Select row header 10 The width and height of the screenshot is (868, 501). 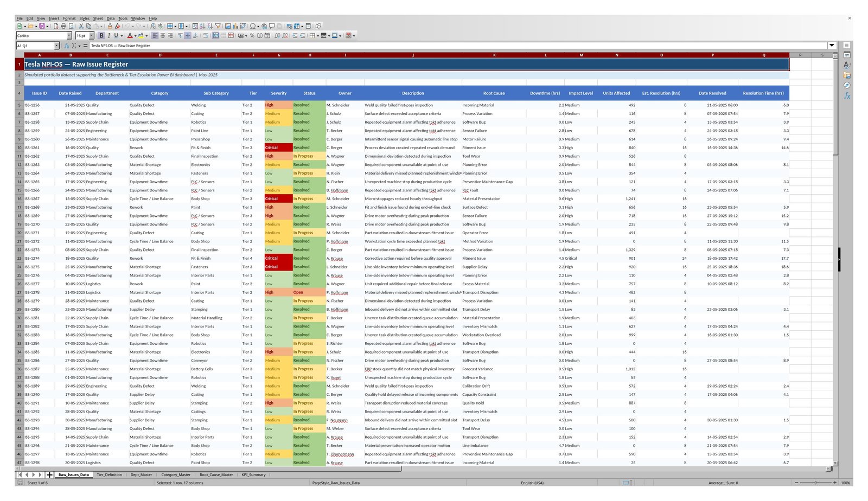pyautogui.click(x=20, y=147)
